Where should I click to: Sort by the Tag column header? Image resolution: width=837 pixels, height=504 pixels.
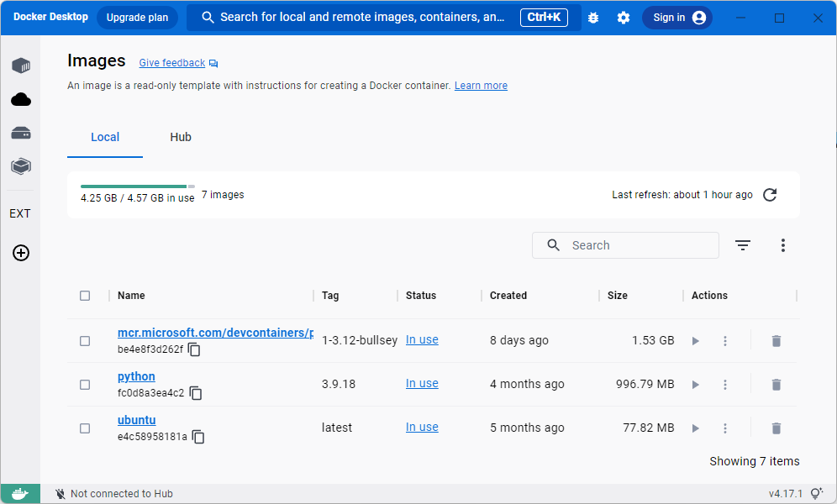click(x=330, y=296)
